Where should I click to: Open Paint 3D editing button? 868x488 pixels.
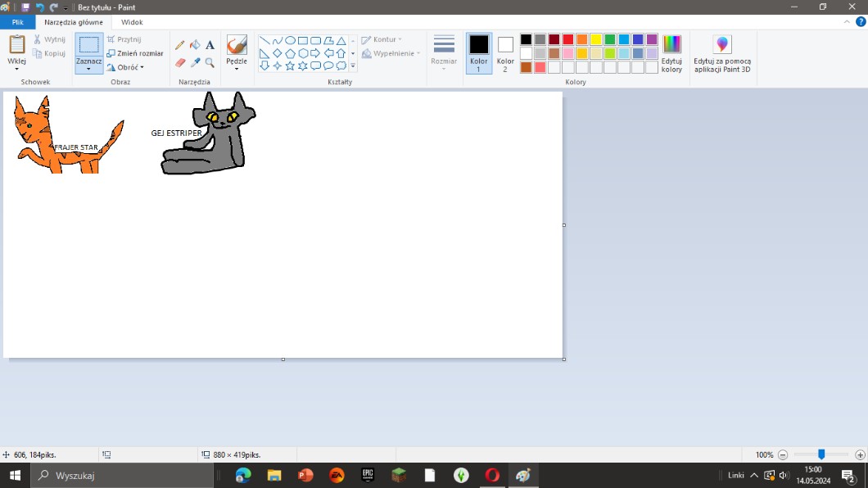(x=721, y=53)
